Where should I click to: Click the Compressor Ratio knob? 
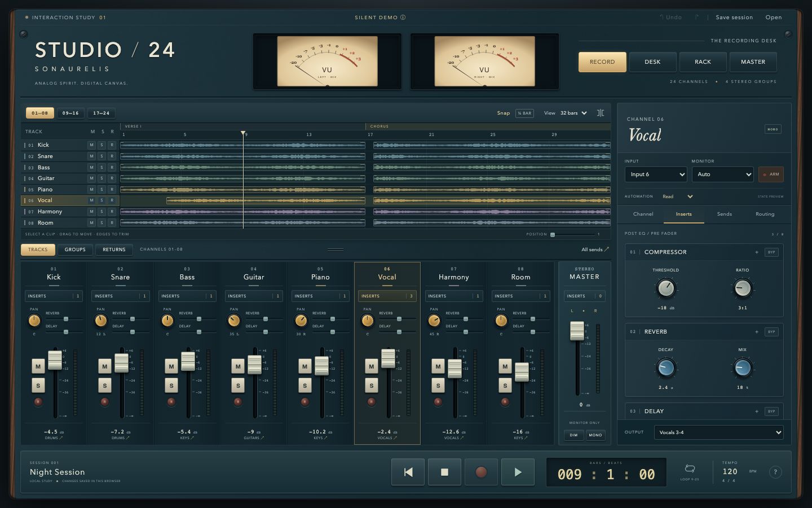coord(743,288)
